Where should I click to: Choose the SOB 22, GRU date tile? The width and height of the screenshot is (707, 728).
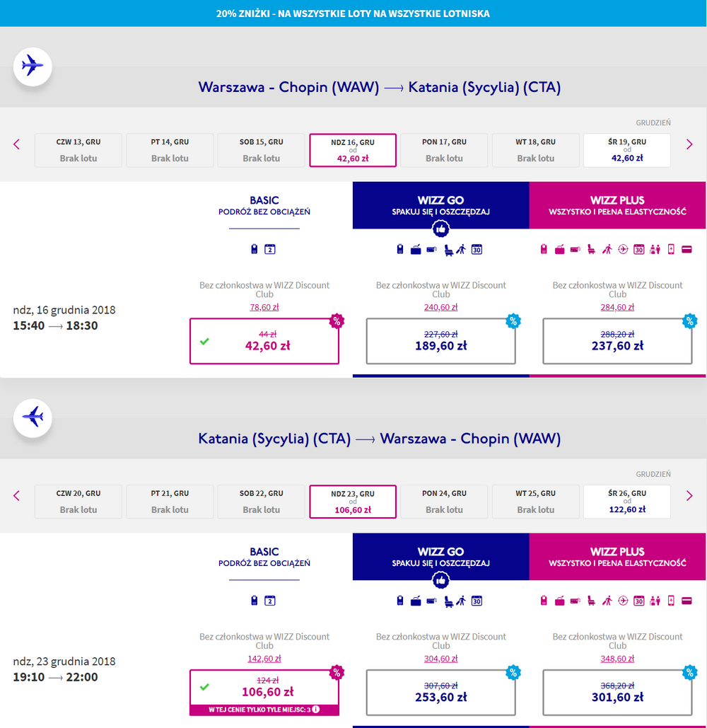click(261, 502)
